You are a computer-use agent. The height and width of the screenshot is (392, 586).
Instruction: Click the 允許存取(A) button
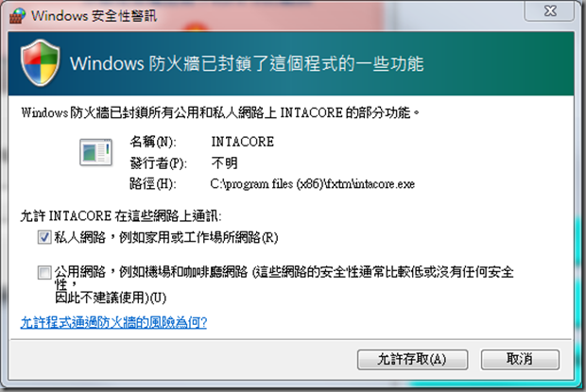[412, 360]
